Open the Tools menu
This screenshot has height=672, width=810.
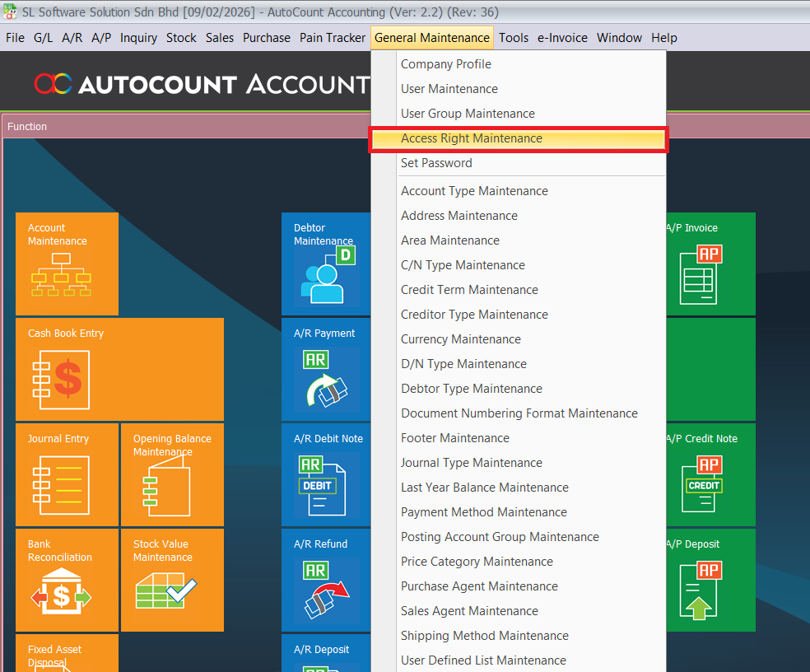click(514, 38)
